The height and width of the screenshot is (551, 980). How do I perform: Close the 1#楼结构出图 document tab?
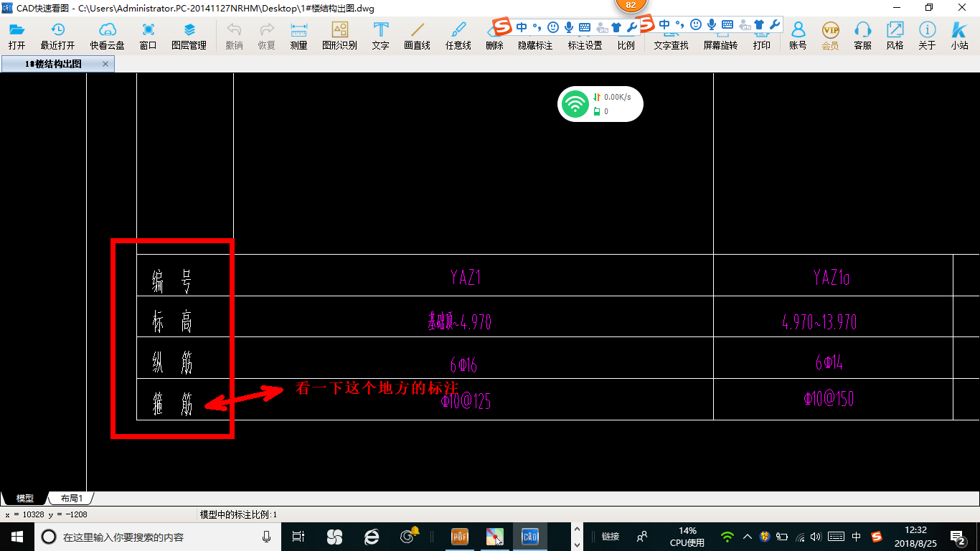[105, 64]
